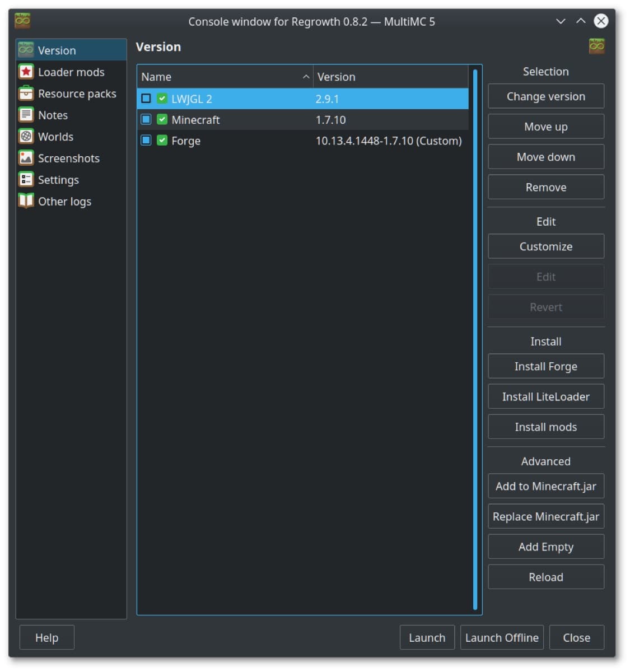
Task: Click the Install mods button
Action: 546,427
